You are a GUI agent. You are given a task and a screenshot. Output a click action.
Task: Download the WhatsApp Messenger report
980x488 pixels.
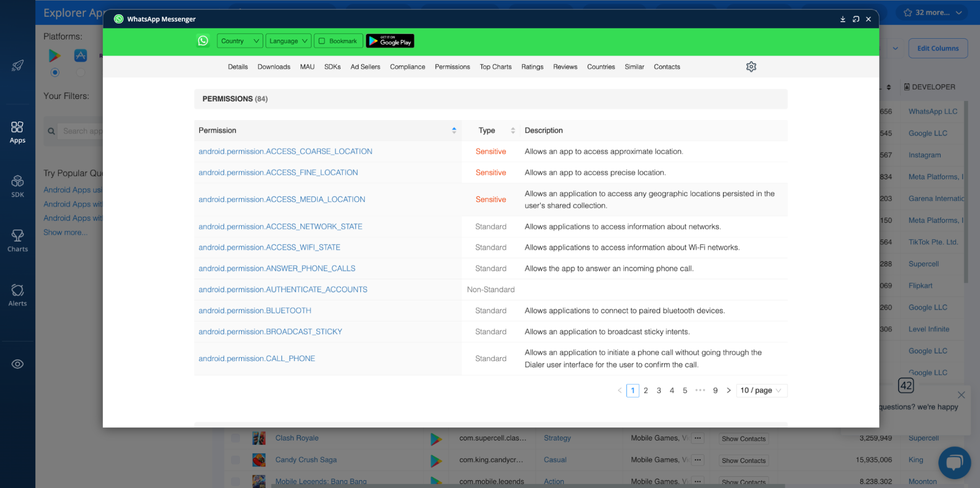click(x=843, y=19)
